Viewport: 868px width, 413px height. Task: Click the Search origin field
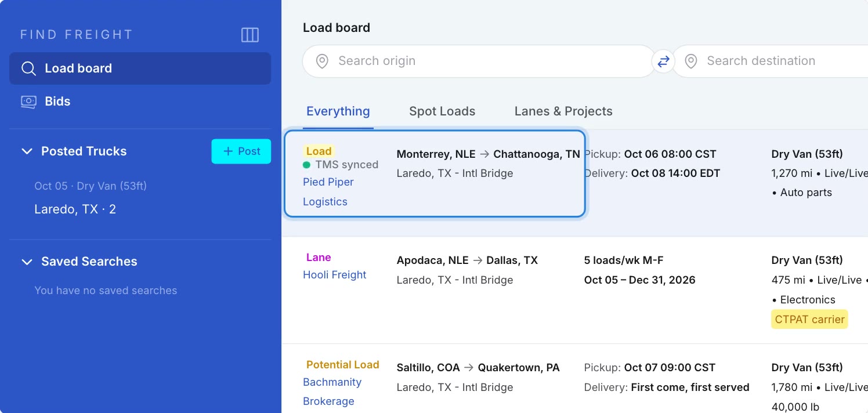coord(479,61)
